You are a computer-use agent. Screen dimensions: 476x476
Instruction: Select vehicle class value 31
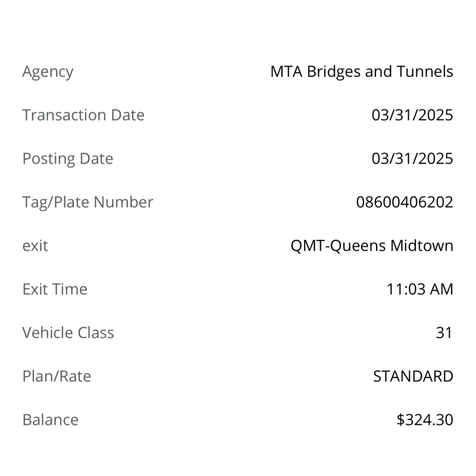click(x=444, y=333)
